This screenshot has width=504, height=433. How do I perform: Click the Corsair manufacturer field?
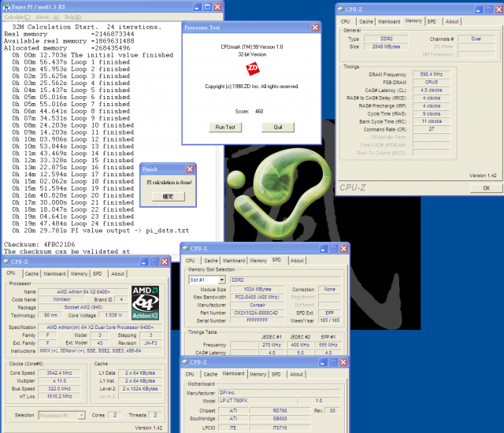[x=258, y=305]
